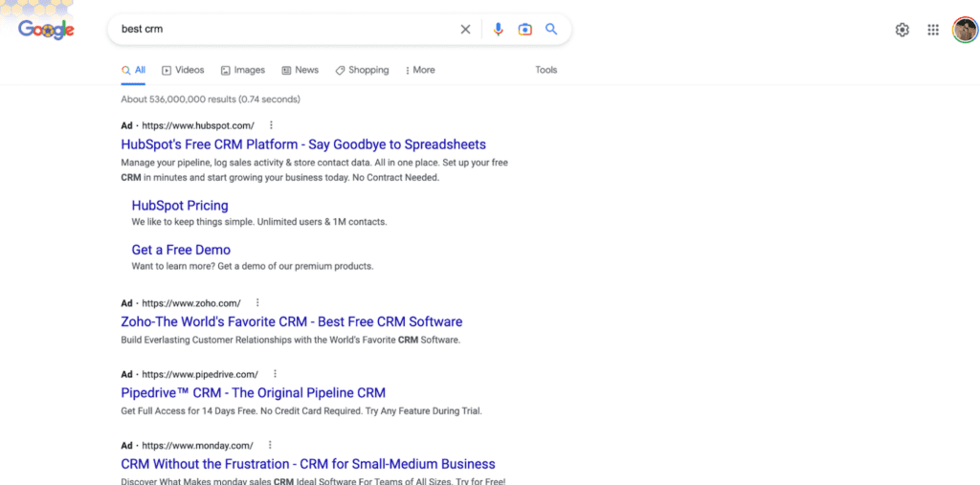Open the Tools search options

[x=546, y=70]
